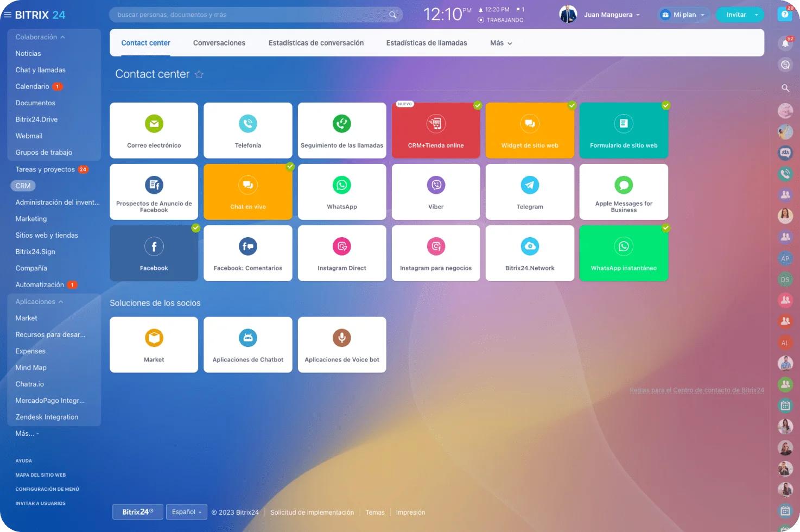Open Instagram Direct connector
Screen dimensions: 800x532
tap(342, 253)
